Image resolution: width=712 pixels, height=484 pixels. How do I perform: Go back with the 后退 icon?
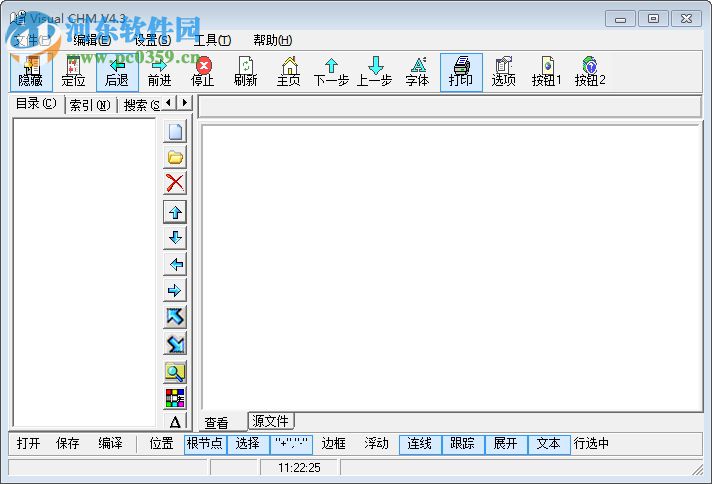click(x=117, y=72)
